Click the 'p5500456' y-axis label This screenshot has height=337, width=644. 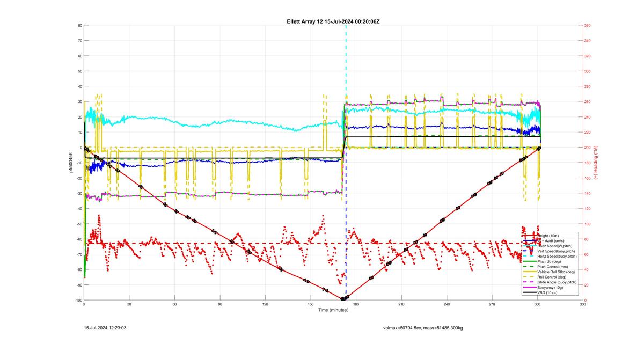(70, 163)
